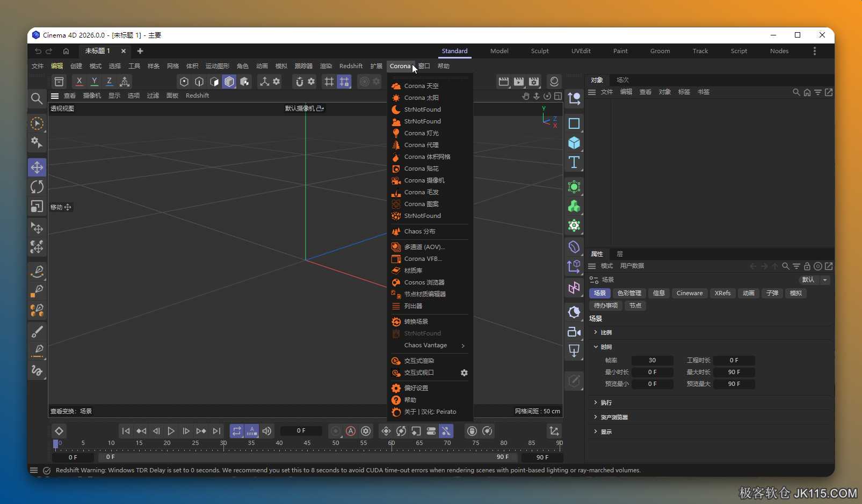Screen dimensions: 862x504
Task: Open the layout options three-dot menu
Action: [x=814, y=51]
